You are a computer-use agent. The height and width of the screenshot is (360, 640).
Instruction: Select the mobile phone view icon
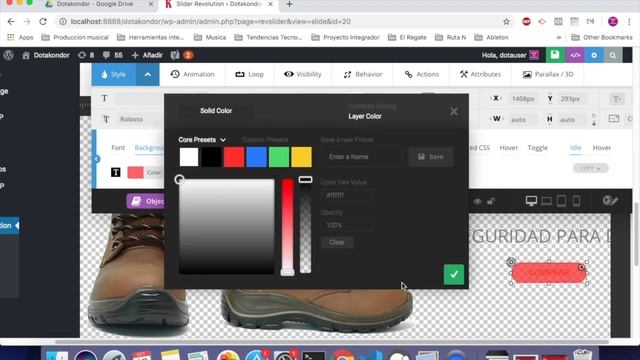576,201
